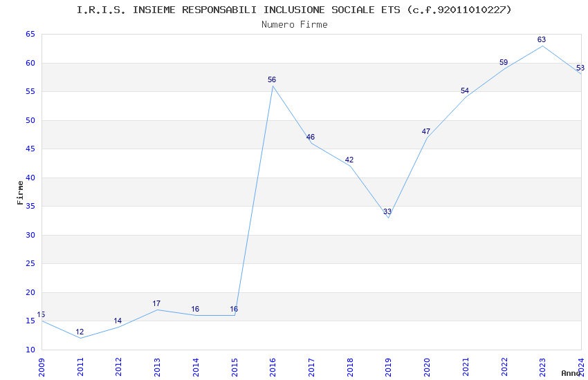
Task: Click the x-axis label 2019
Action: point(388,368)
